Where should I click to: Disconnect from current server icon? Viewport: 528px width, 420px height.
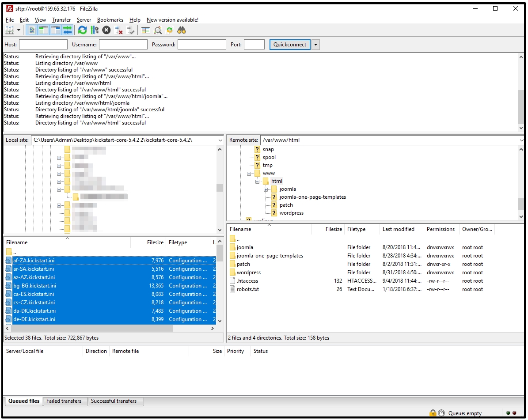tap(118, 30)
